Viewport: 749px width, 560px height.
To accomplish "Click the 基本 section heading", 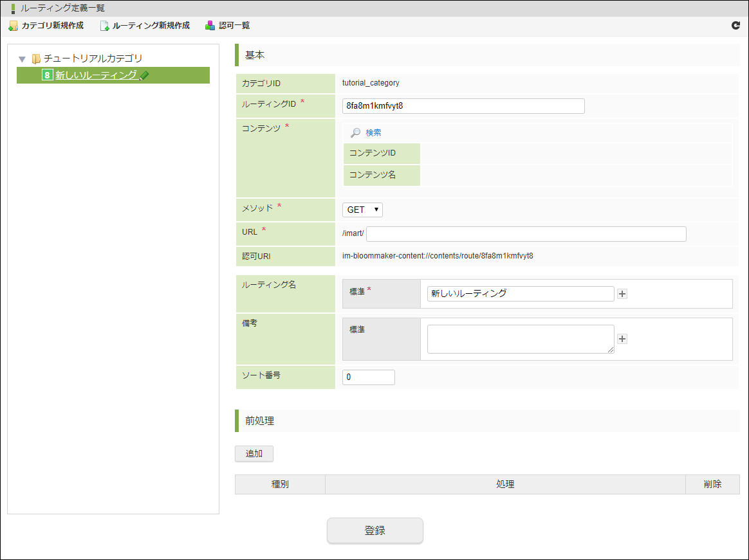I will tap(255, 55).
